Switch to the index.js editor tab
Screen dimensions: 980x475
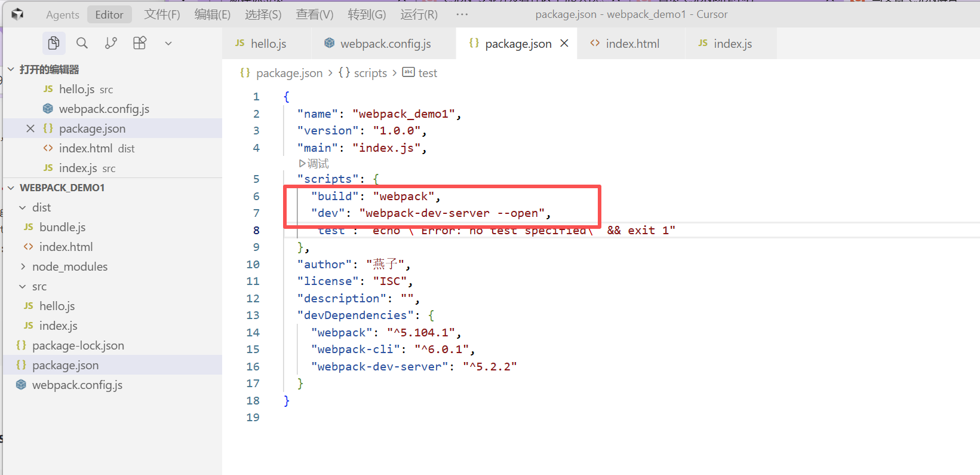(x=731, y=44)
